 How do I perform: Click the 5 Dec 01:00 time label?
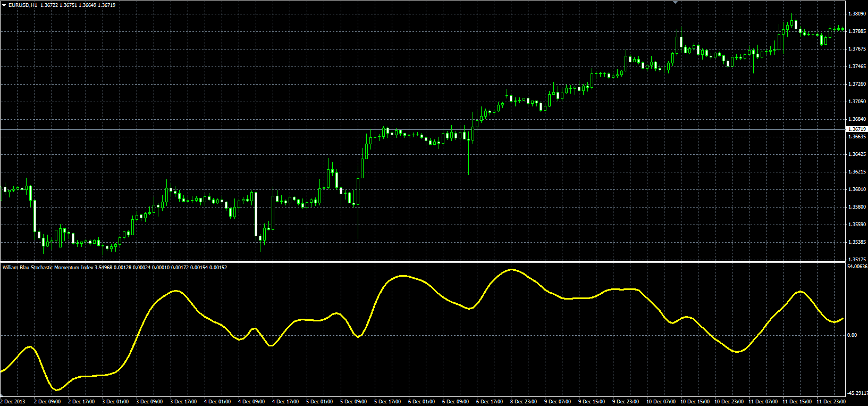coord(319,402)
